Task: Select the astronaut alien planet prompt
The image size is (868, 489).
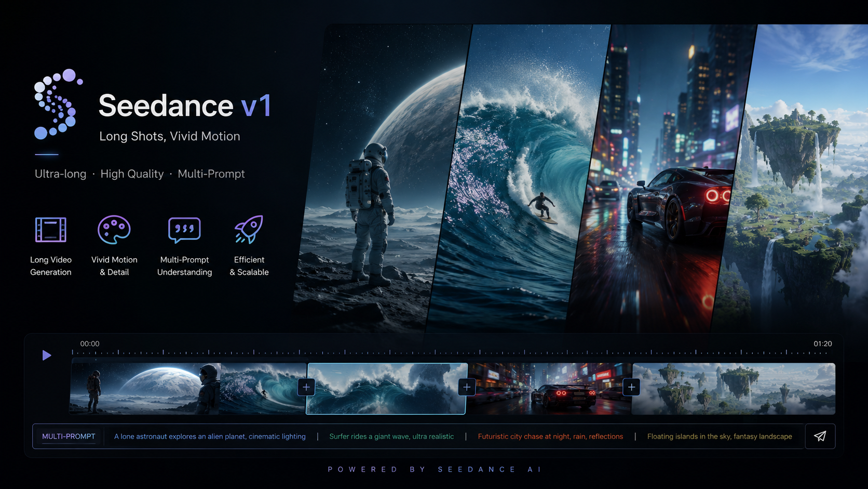Action: pos(210,437)
